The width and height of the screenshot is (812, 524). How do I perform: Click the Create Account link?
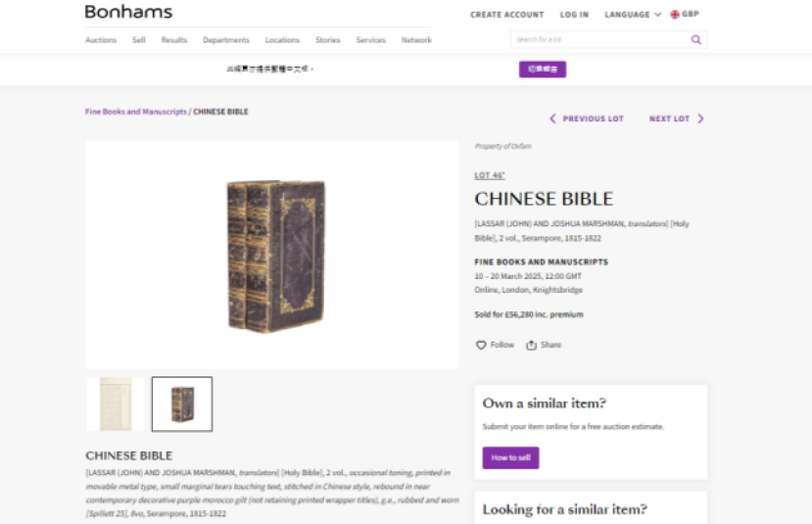507,15
